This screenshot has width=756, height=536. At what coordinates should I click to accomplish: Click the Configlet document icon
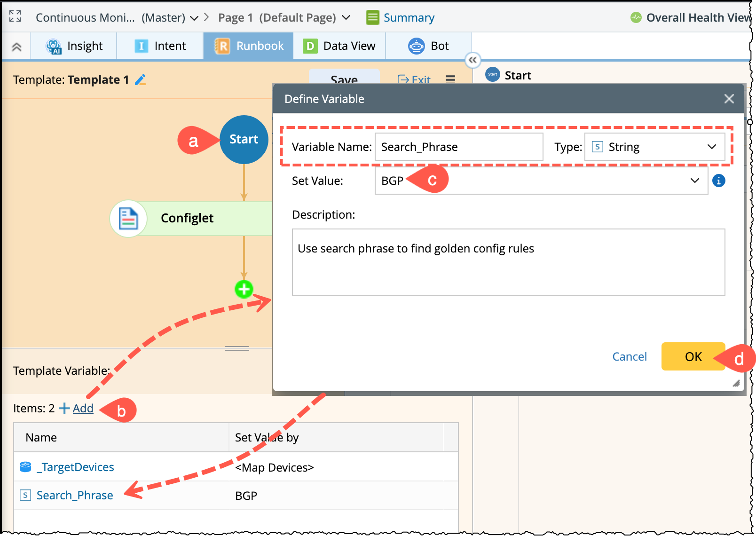click(128, 219)
